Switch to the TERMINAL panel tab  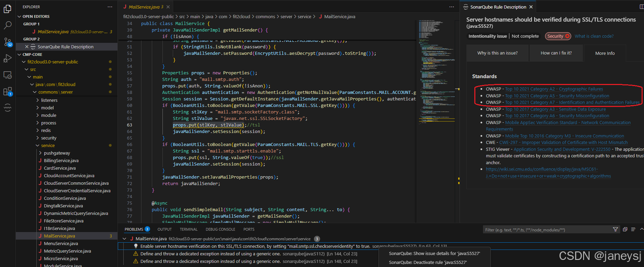point(189,229)
